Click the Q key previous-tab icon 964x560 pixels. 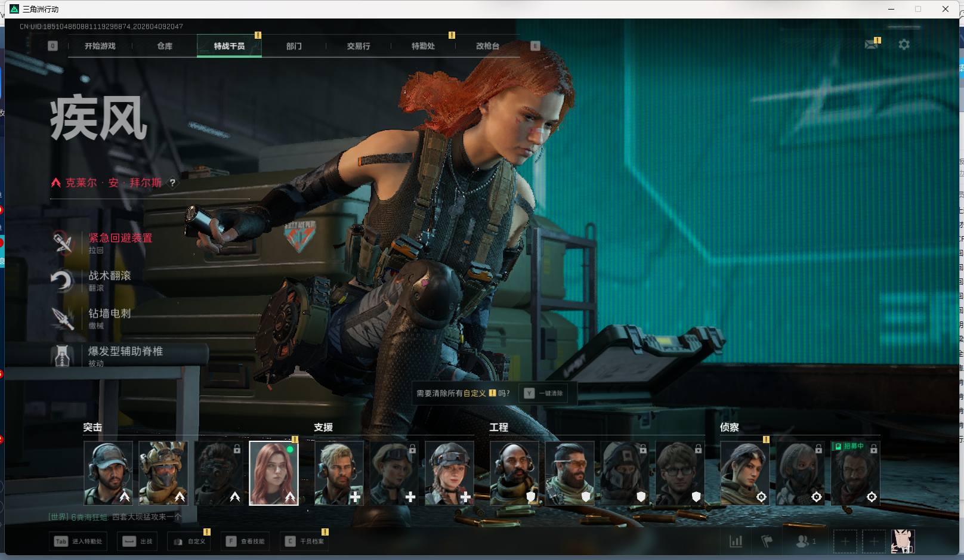pyautogui.click(x=53, y=46)
